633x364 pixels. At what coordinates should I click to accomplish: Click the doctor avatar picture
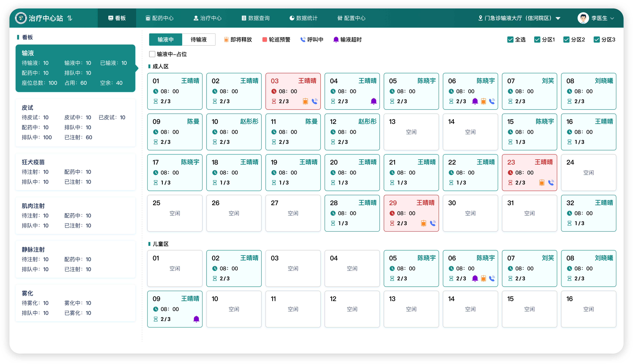583,18
